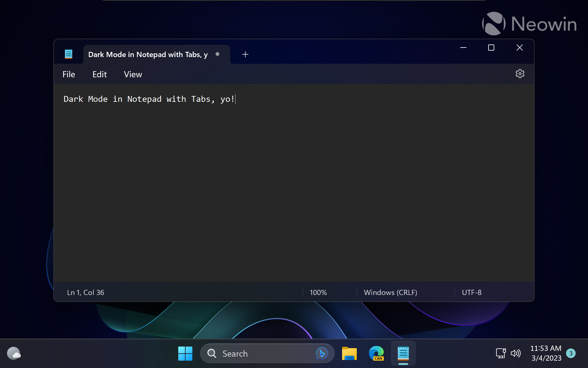
Task: Open the File menu
Action: click(x=69, y=74)
